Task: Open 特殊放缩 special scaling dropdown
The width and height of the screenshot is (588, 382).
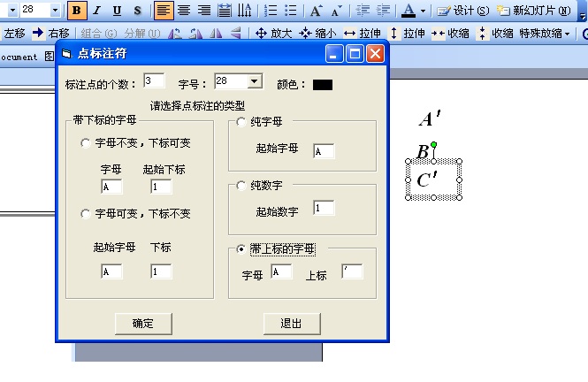Action: [545, 34]
